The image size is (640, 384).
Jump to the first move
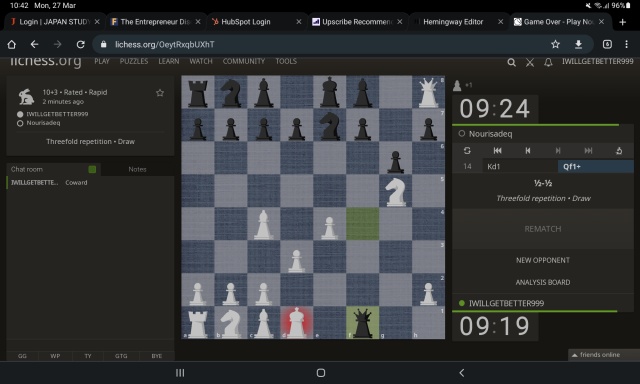498,151
